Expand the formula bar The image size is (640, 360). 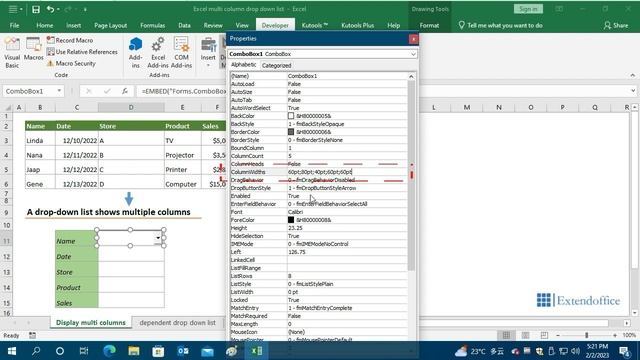coord(633,91)
